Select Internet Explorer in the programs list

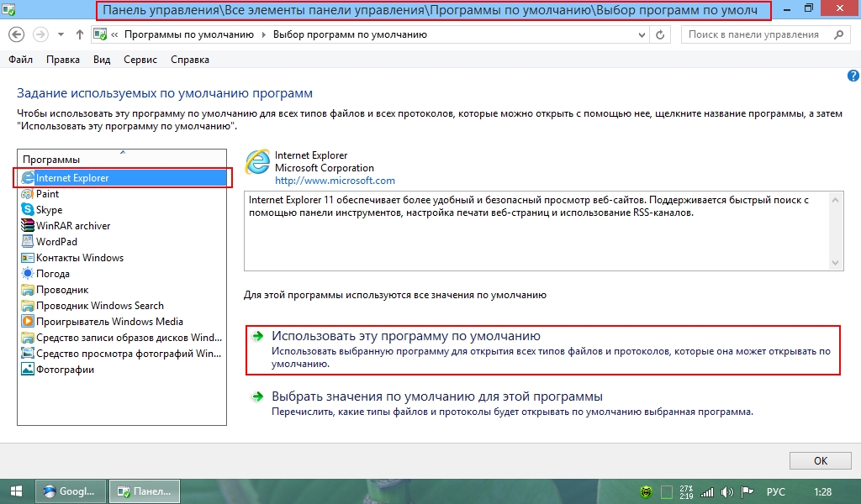coord(122,178)
